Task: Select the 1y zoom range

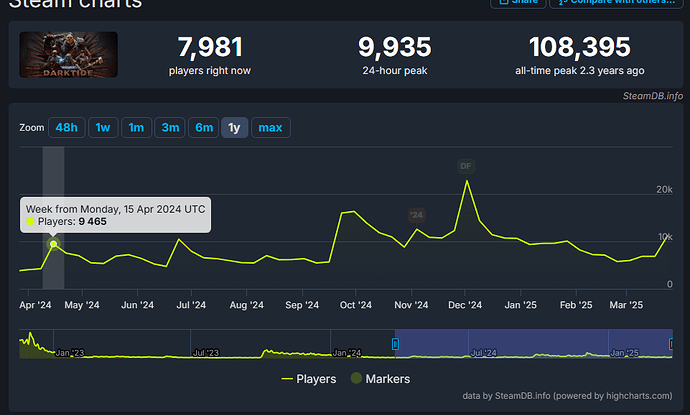Action: [235, 128]
